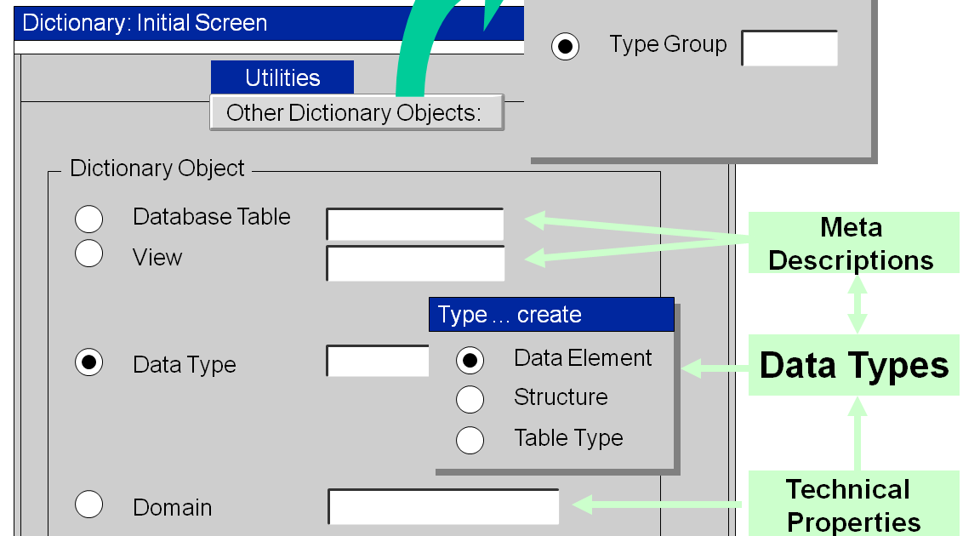
Task: Choose Data Element in the create dialog
Action: [470, 360]
